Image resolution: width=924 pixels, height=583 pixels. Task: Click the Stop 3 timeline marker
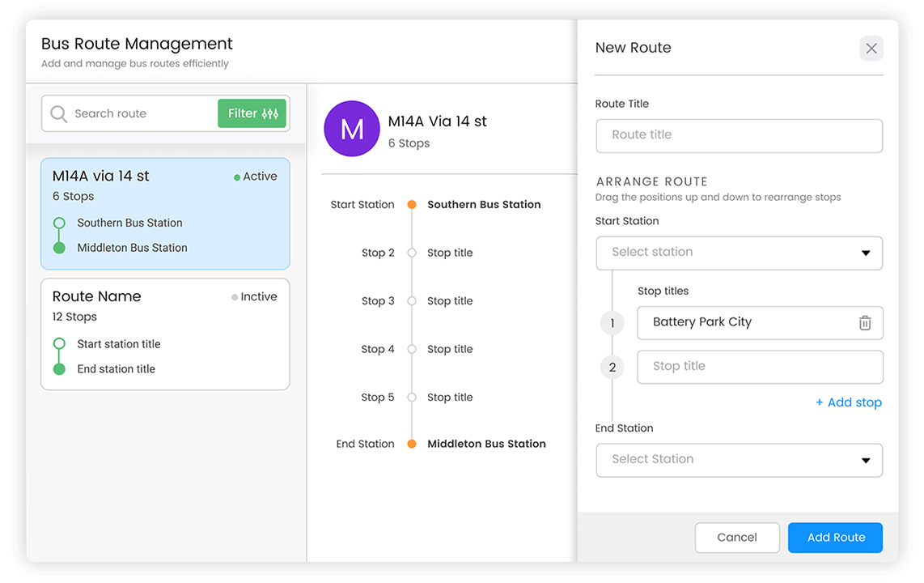[412, 301]
